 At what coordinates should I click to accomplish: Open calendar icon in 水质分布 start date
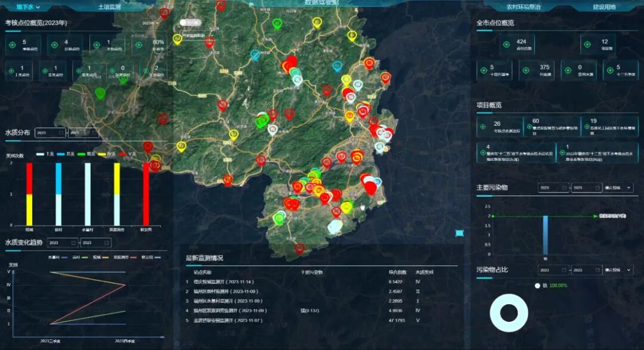coord(61,133)
